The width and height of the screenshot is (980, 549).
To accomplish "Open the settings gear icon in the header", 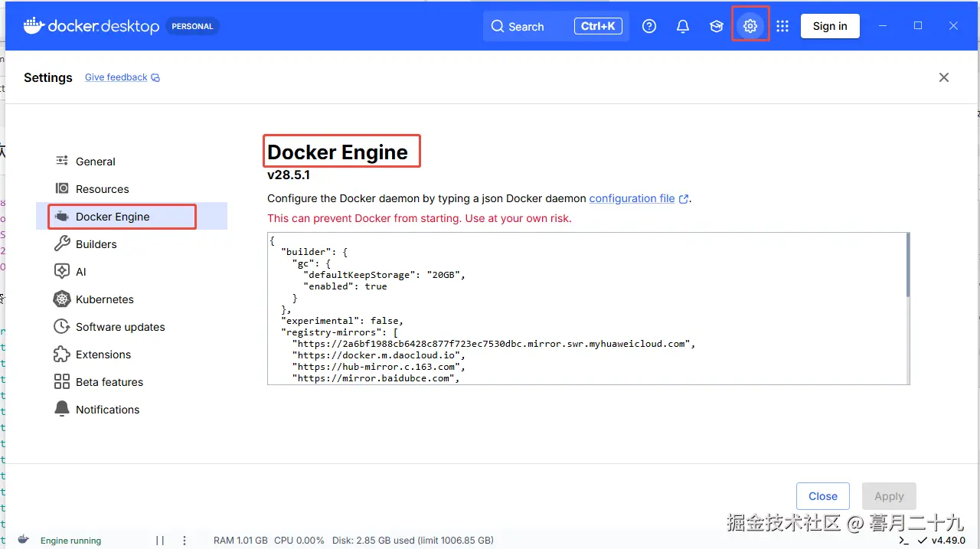I will (750, 26).
